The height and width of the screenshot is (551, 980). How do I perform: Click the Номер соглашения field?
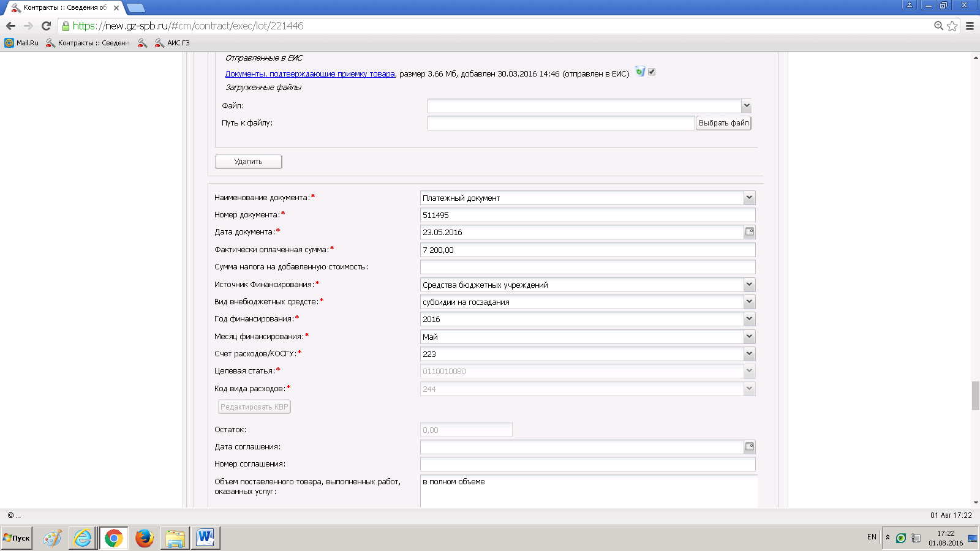(x=587, y=464)
